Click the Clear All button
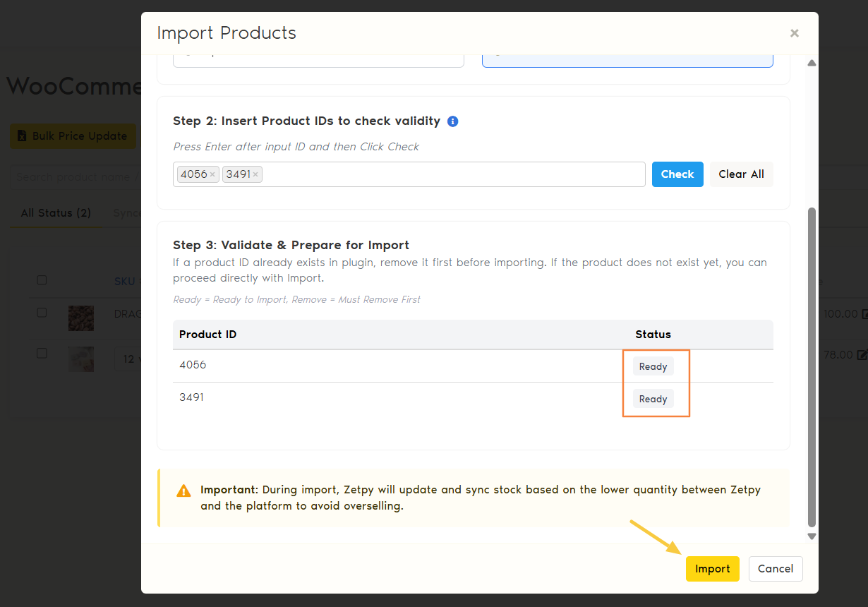 (x=741, y=174)
